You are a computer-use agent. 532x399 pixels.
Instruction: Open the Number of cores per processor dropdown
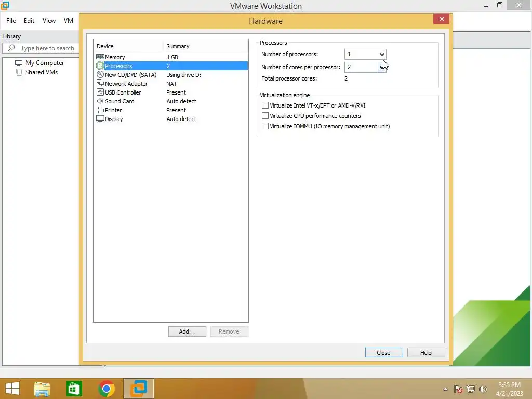coord(382,67)
